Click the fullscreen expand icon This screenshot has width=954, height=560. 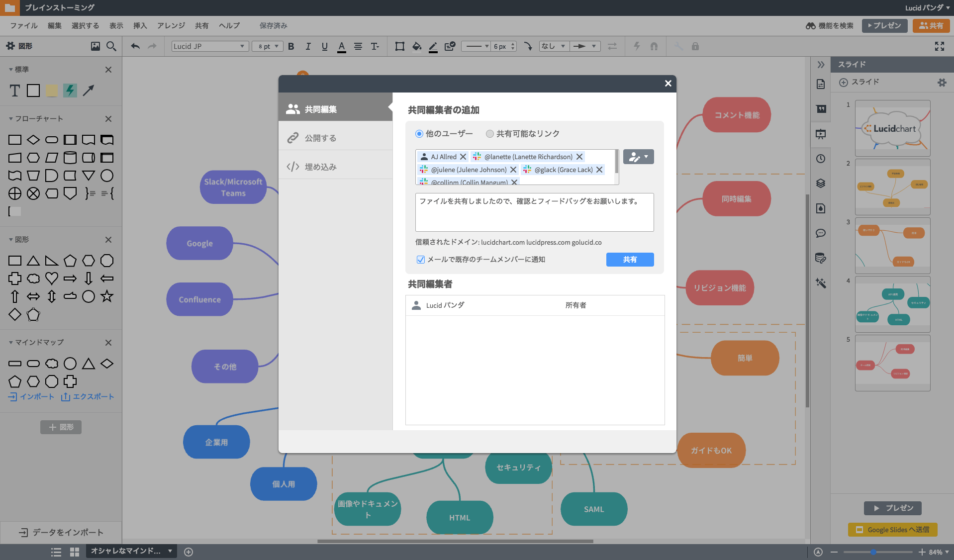939,46
